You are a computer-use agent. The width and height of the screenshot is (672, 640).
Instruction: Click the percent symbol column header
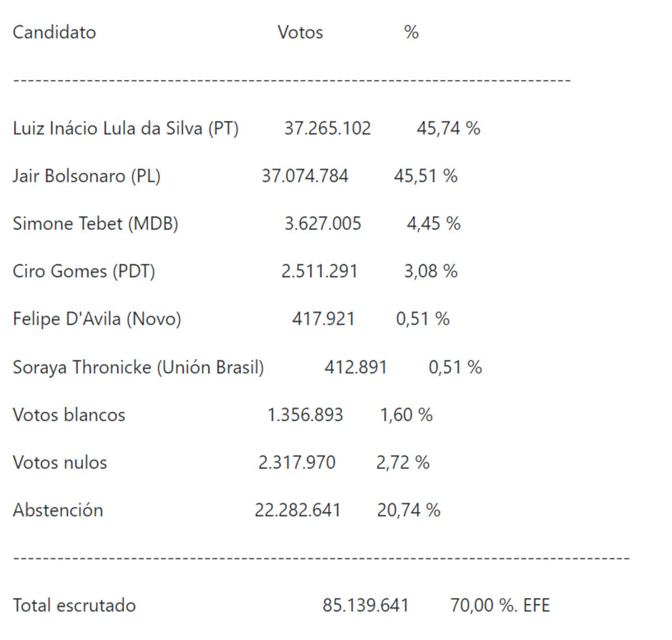click(412, 32)
